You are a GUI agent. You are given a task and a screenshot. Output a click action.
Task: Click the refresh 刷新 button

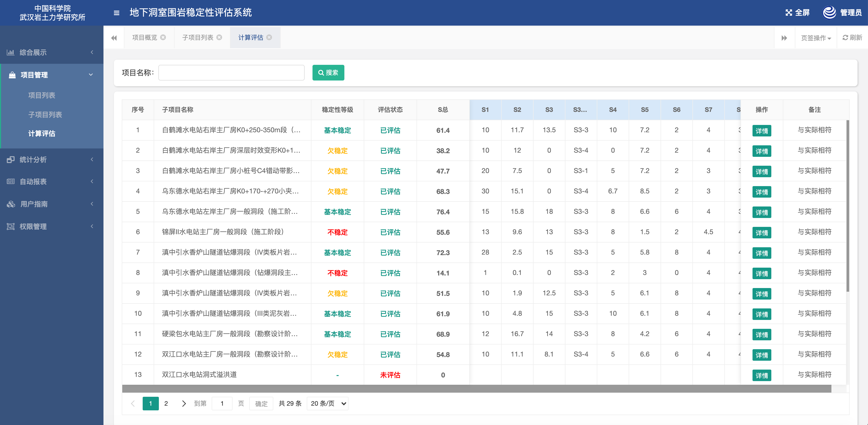point(852,37)
